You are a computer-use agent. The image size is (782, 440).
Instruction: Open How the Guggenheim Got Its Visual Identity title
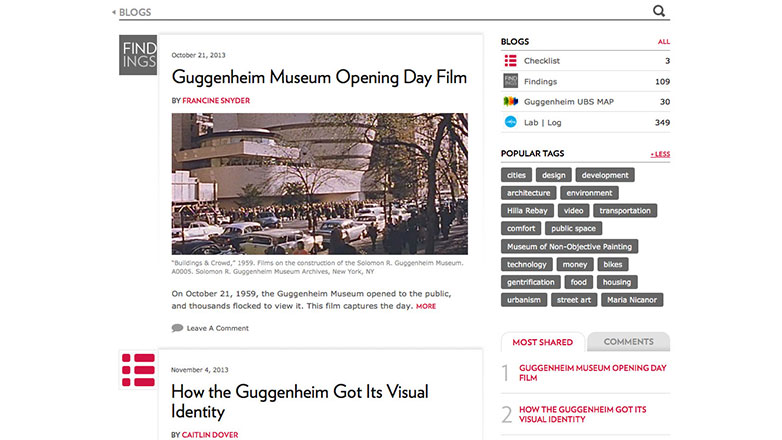pos(300,402)
